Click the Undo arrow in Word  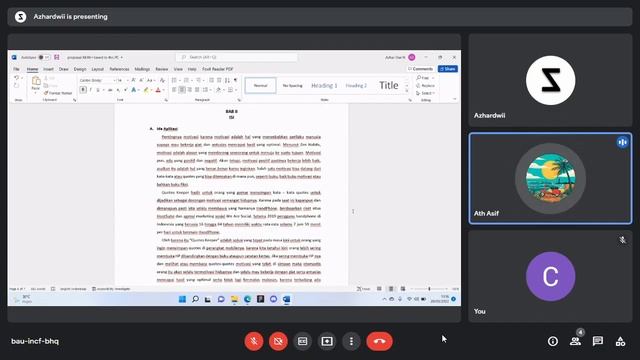(x=16, y=78)
